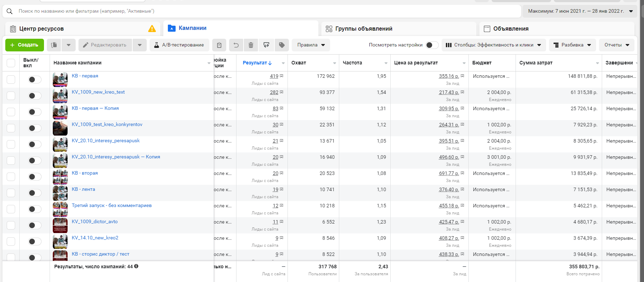Check the box for КВ - первая row
This screenshot has width=644, height=282.
pyautogui.click(x=11, y=80)
